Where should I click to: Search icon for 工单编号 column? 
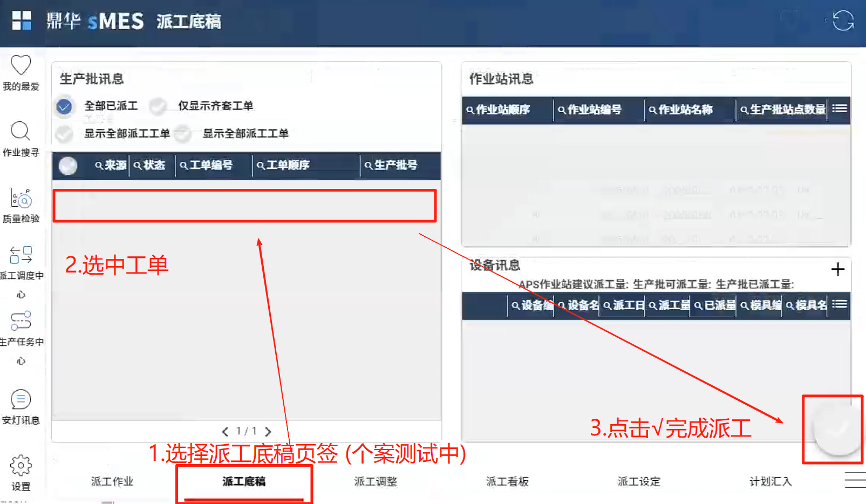184,165
